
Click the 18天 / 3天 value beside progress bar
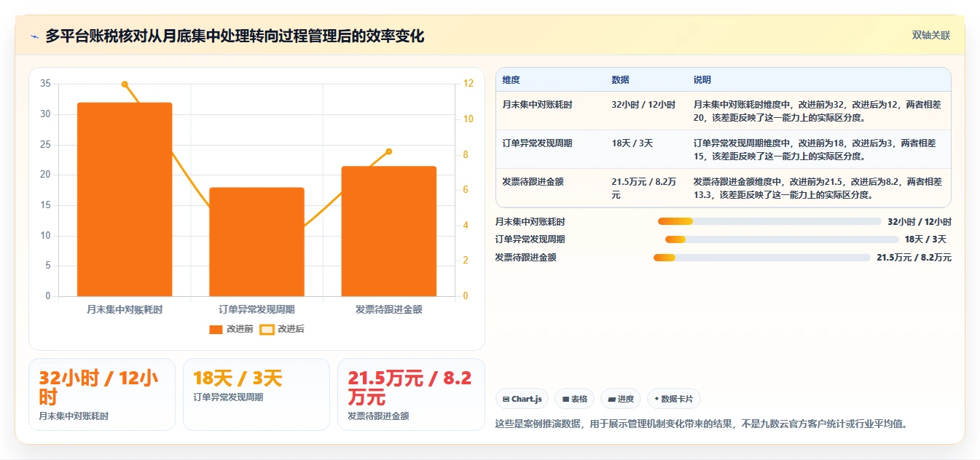925,239
